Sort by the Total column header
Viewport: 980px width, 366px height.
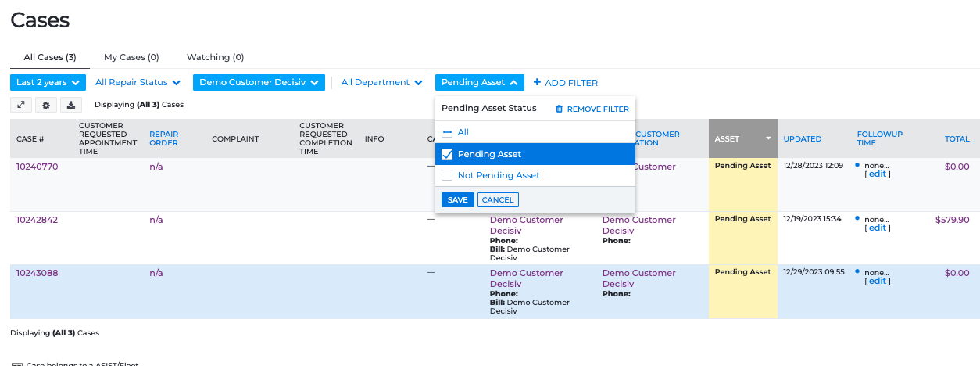click(x=957, y=138)
